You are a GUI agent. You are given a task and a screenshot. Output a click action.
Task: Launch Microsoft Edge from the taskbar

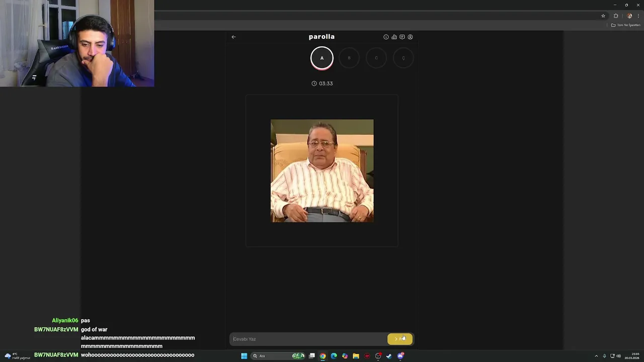point(334,356)
